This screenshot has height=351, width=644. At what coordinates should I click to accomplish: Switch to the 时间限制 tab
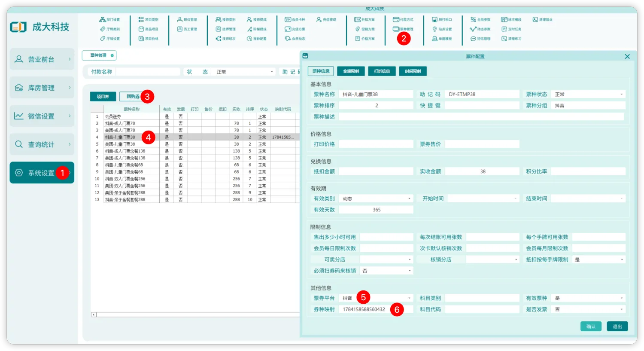(413, 71)
